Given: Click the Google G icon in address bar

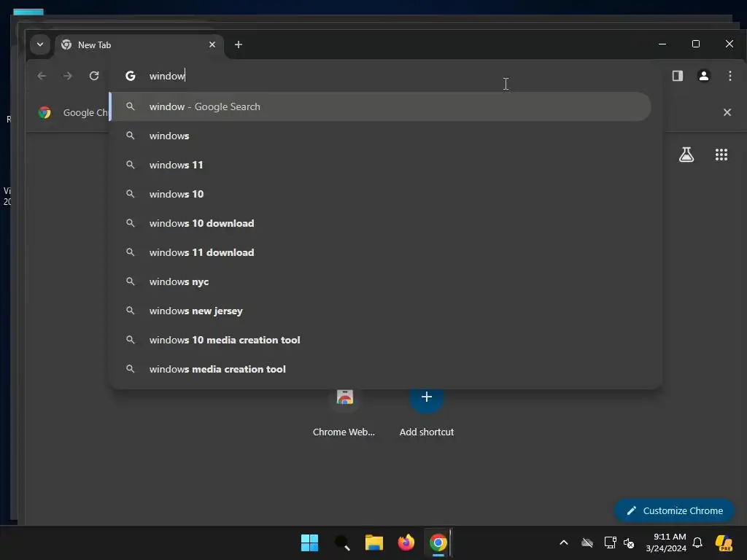Looking at the screenshot, I should pyautogui.click(x=130, y=76).
